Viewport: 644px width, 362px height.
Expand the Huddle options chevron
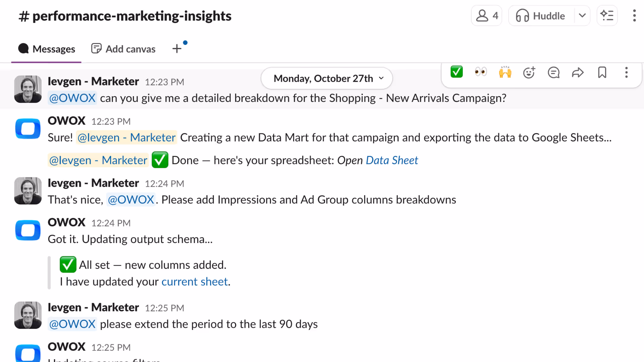pyautogui.click(x=582, y=15)
